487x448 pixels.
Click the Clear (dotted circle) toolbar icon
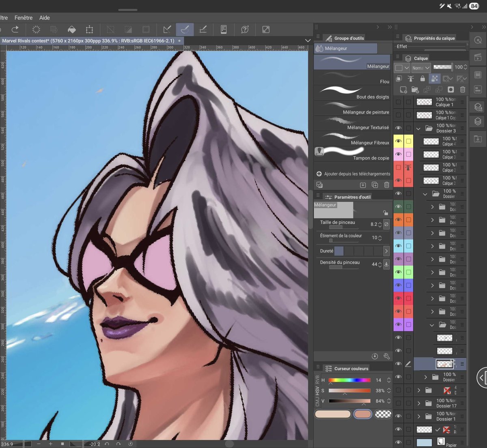click(36, 29)
